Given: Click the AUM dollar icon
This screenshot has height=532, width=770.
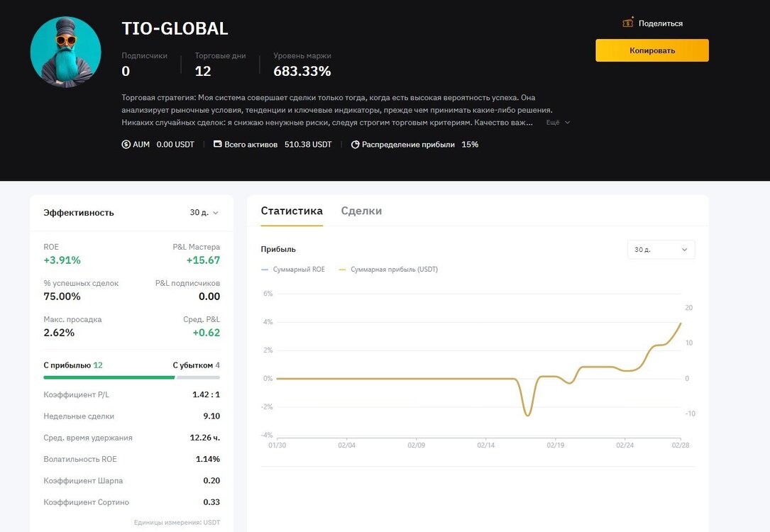Looking at the screenshot, I should [x=126, y=144].
